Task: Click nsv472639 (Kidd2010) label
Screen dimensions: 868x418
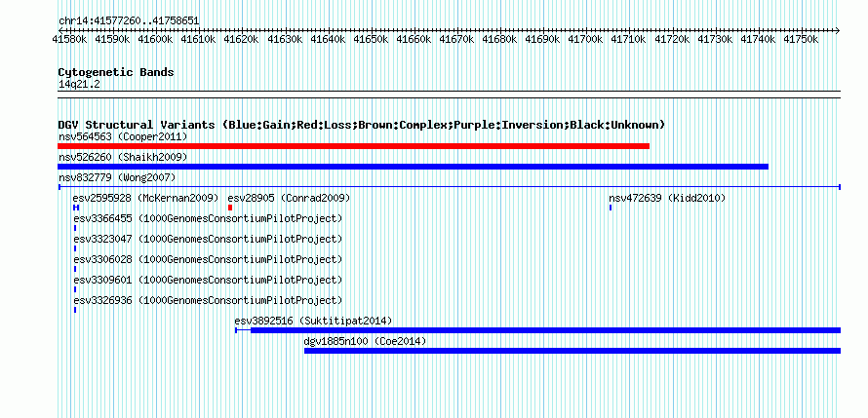Action: pos(667,198)
